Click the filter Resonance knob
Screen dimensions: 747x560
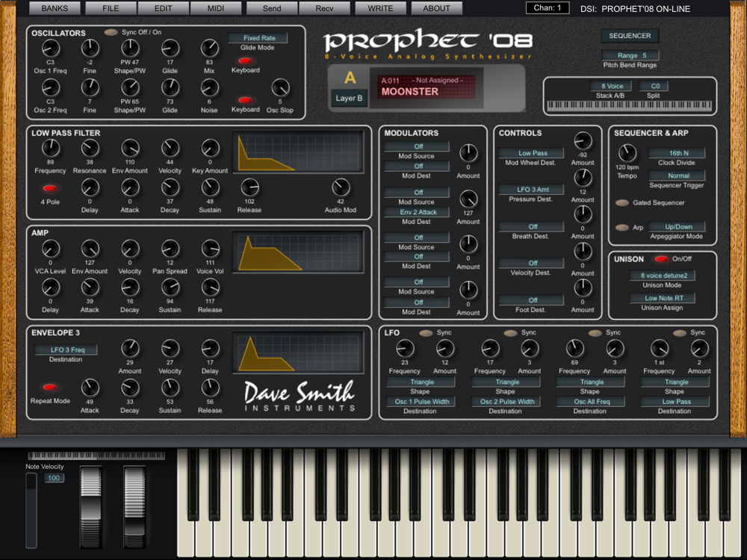point(90,149)
